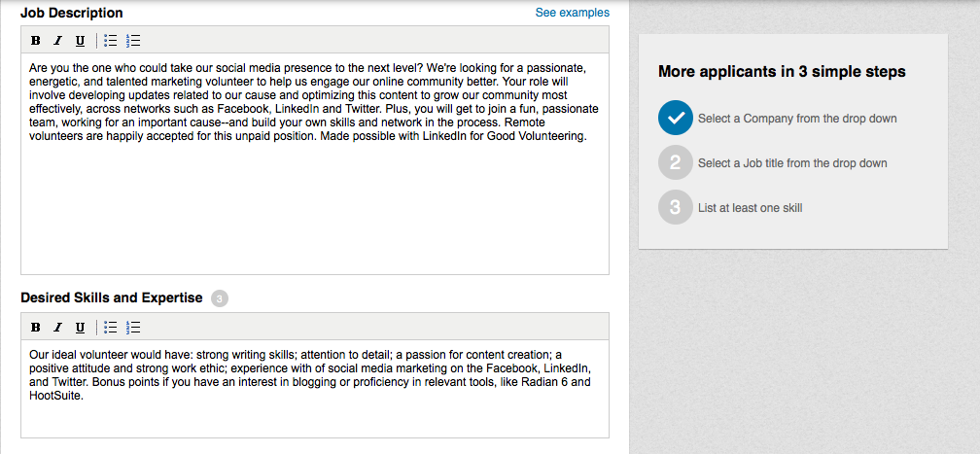This screenshot has height=454, width=980.
Task: Insert bulleted list in Desired Skills editor
Action: click(111, 327)
